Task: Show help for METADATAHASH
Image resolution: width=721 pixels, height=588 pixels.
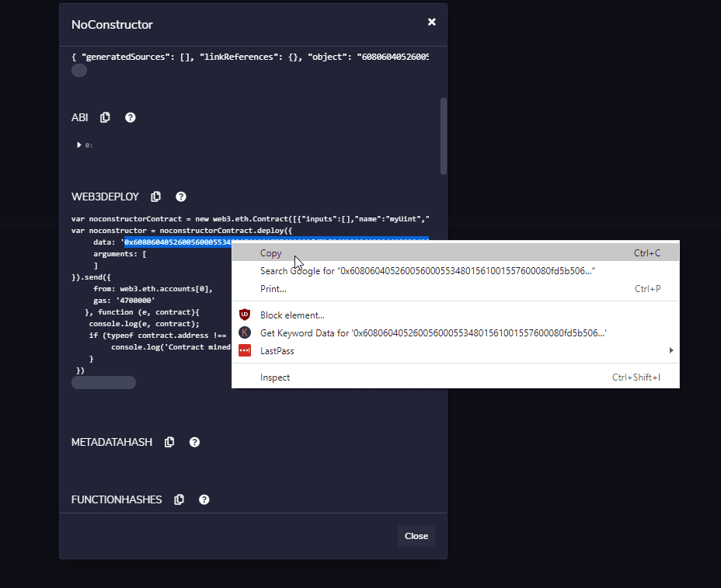Action: 194,442
